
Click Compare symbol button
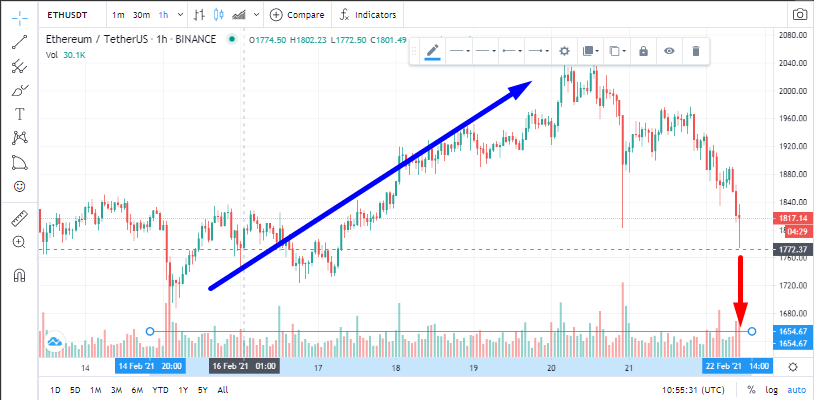(x=297, y=15)
